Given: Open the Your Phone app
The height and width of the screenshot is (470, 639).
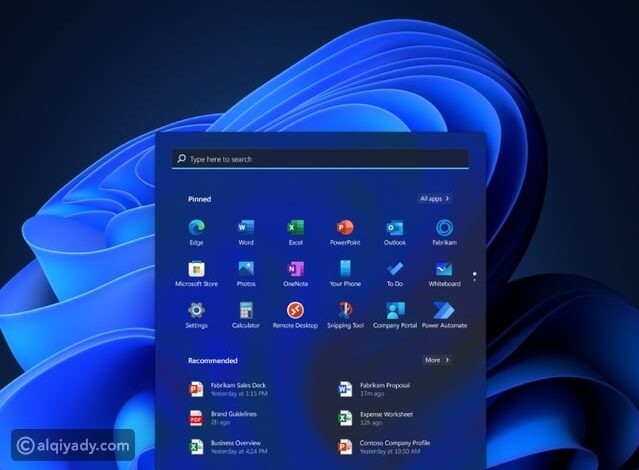Looking at the screenshot, I should pos(345,270).
